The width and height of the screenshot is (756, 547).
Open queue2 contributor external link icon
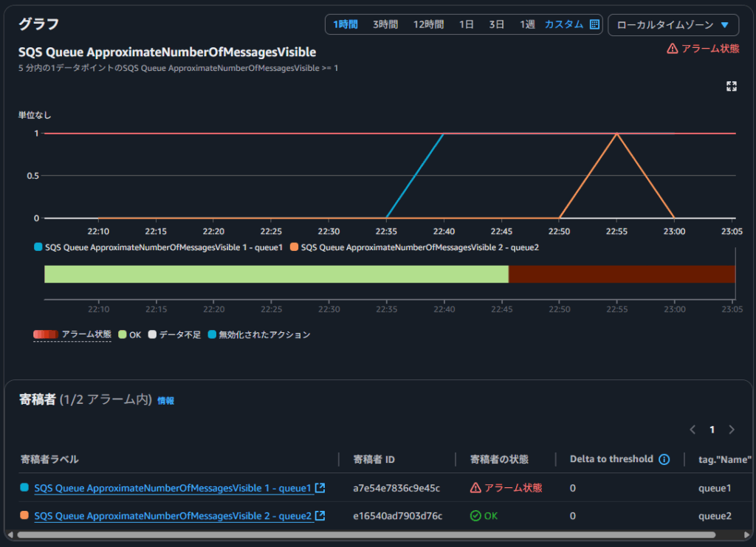[320, 516]
